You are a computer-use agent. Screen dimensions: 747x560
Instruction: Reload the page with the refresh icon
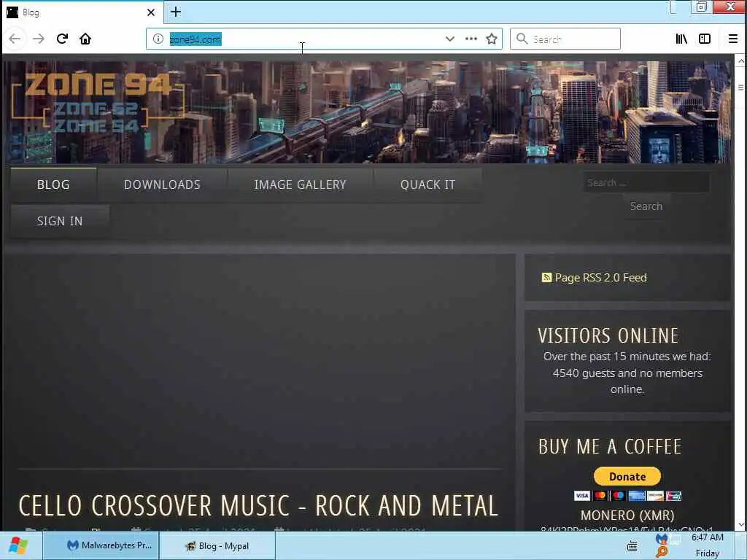click(62, 39)
